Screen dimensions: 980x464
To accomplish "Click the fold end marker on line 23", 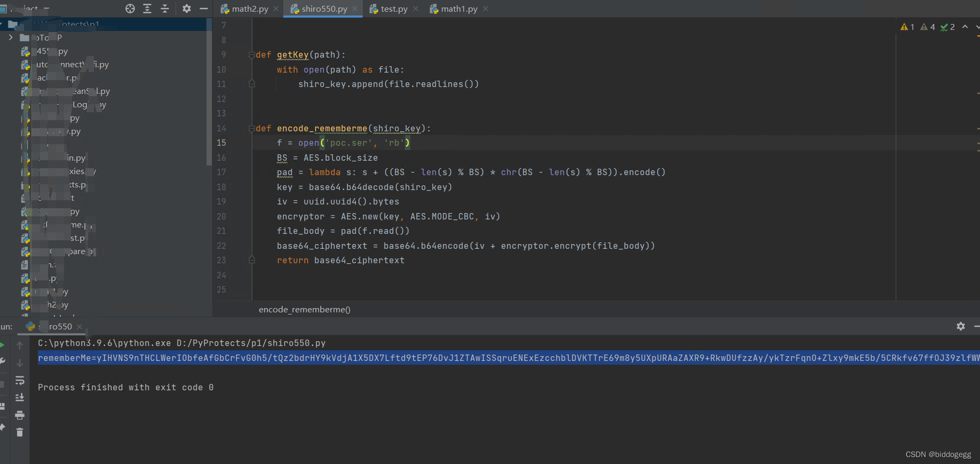I will [x=251, y=260].
